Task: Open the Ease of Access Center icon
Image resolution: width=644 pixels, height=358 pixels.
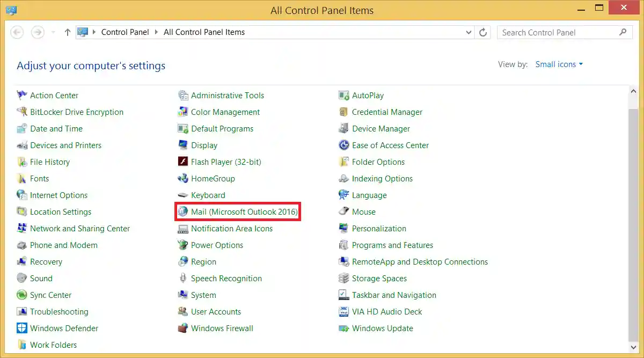Action: (343, 145)
